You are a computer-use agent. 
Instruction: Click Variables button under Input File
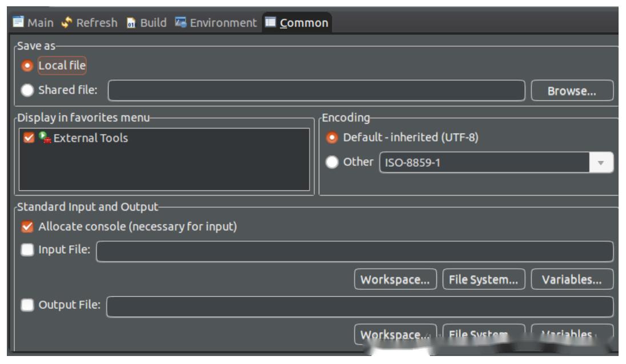tap(572, 280)
